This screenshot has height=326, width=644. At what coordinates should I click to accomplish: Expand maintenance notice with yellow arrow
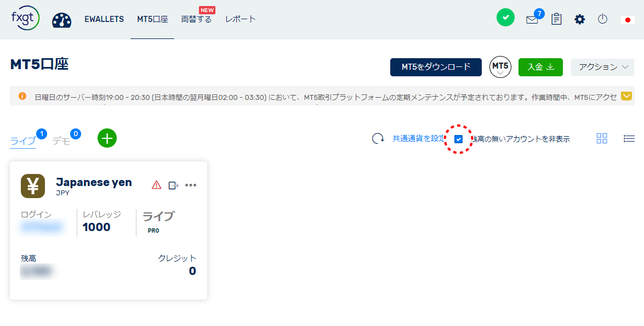[626, 96]
